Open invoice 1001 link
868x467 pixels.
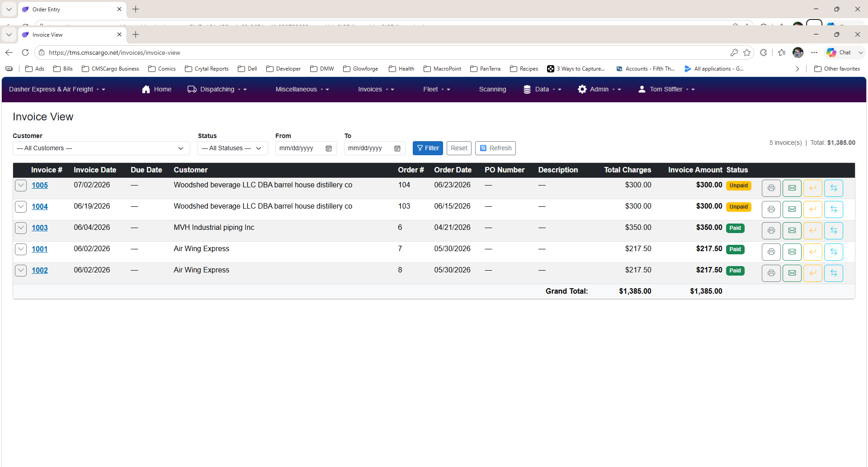40,249
